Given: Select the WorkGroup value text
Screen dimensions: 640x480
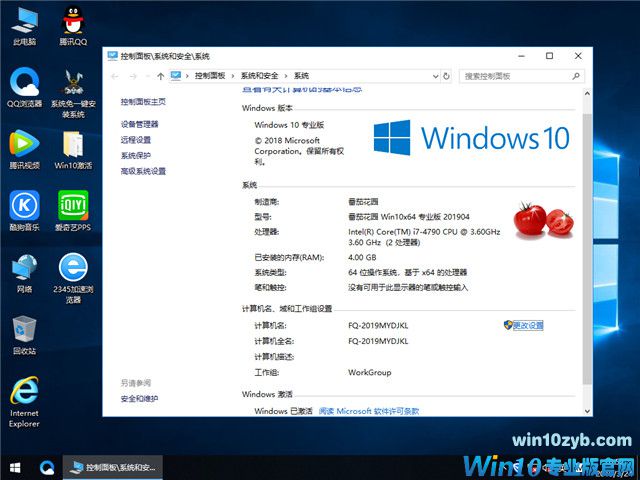Looking at the screenshot, I should coord(369,372).
